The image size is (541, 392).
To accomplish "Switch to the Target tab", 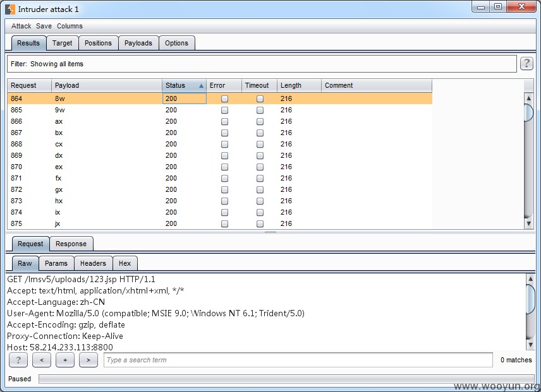I will [63, 43].
